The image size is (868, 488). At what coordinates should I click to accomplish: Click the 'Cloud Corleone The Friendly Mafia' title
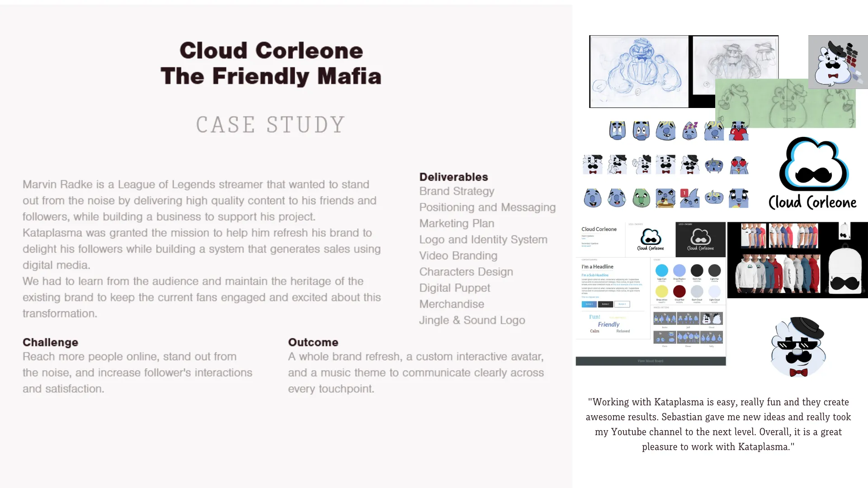click(x=271, y=63)
